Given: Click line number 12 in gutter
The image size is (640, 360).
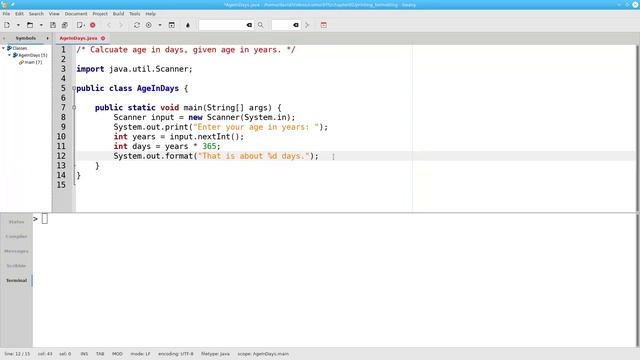Looking at the screenshot, I should [x=61, y=156].
